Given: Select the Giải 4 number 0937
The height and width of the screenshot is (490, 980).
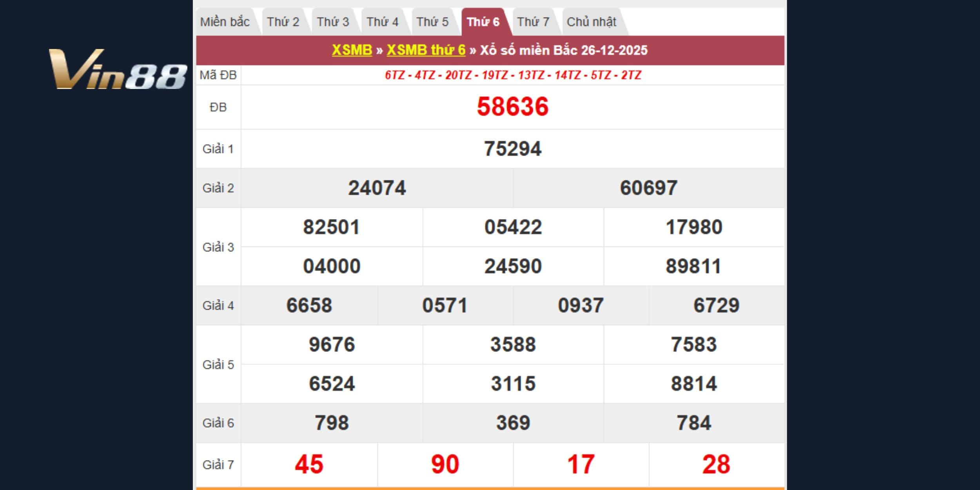Looking at the screenshot, I should click(581, 306).
